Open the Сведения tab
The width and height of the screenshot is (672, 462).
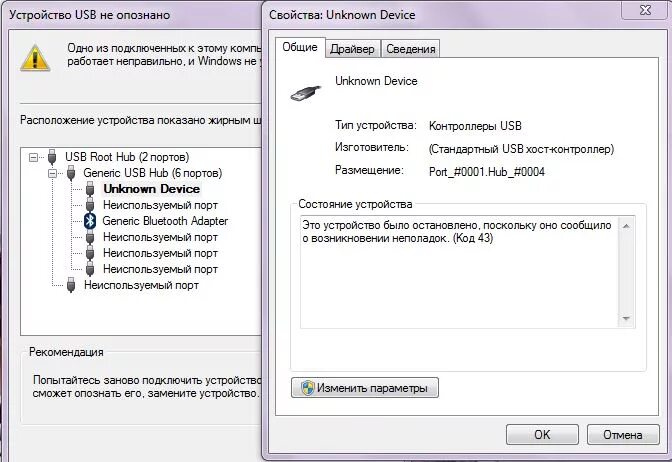pyautogui.click(x=410, y=49)
